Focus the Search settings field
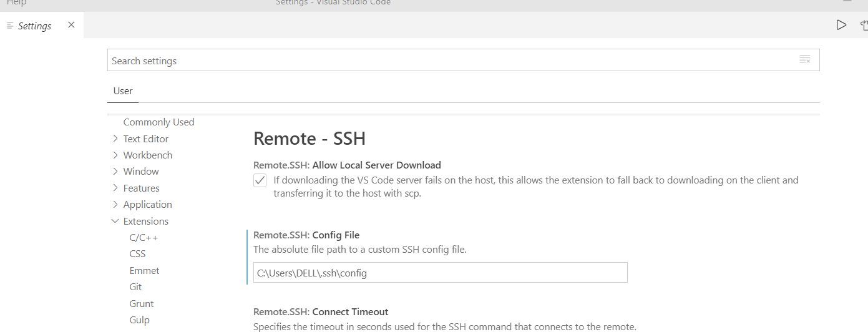 coord(463,61)
